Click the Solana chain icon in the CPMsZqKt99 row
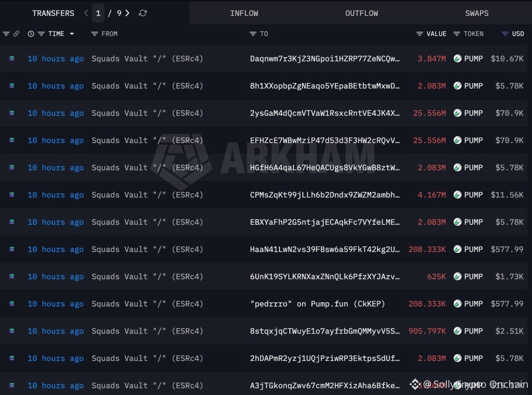532x395 pixels. coord(12,195)
